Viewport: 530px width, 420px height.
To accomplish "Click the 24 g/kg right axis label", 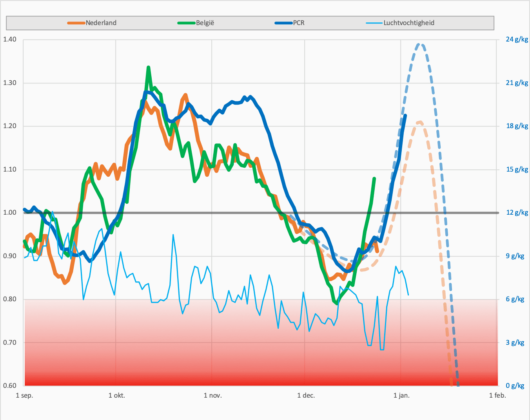I will [x=517, y=39].
